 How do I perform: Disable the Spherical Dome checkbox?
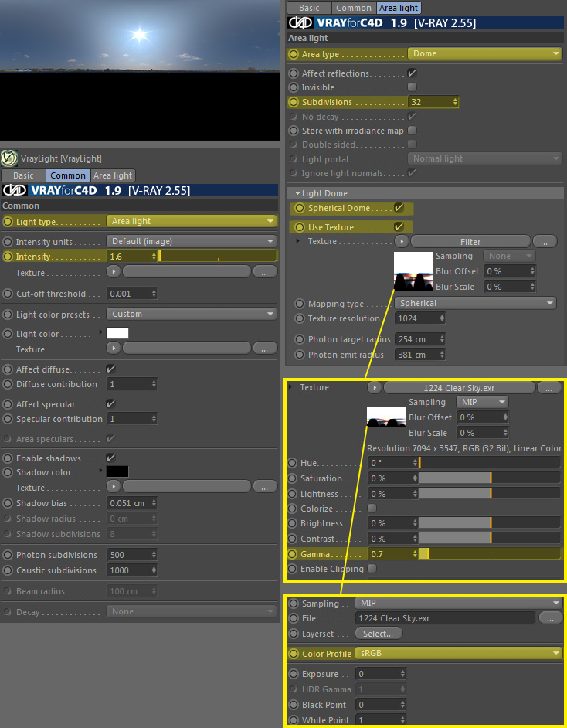coord(399,208)
